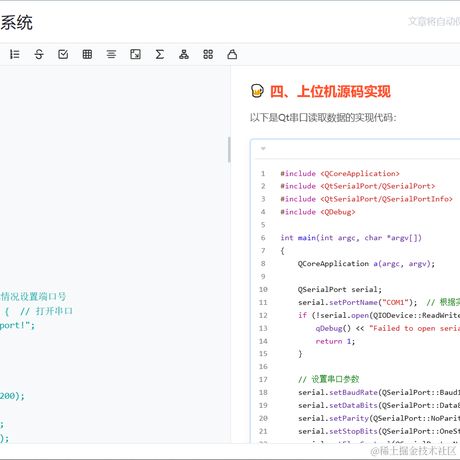The image size is (460, 460).
Task: Click the line int main(int argc, char *argv[])
Action: pos(351,238)
